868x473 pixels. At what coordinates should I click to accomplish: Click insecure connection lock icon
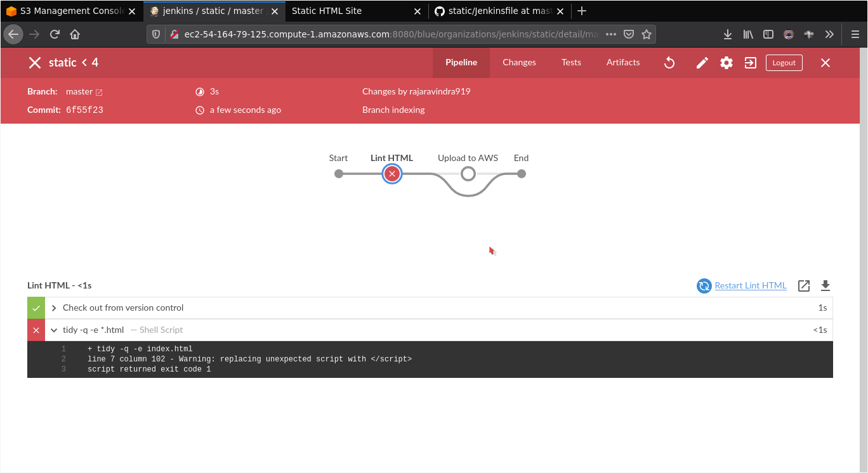(174, 34)
